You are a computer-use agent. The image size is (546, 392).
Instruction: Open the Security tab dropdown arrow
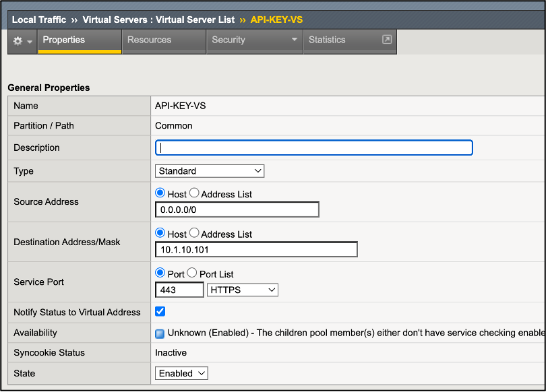tap(294, 40)
